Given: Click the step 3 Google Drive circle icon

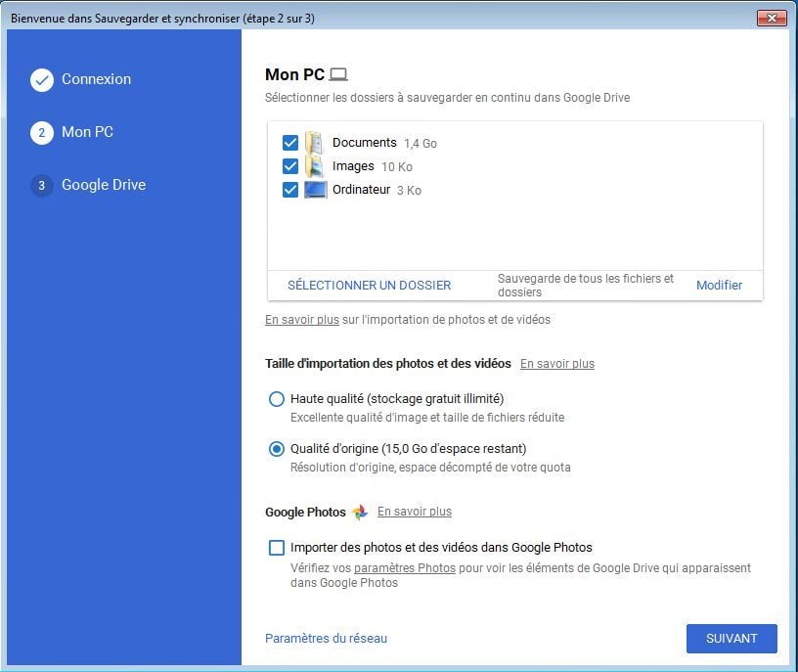Looking at the screenshot, I should [x=41, y=185].
